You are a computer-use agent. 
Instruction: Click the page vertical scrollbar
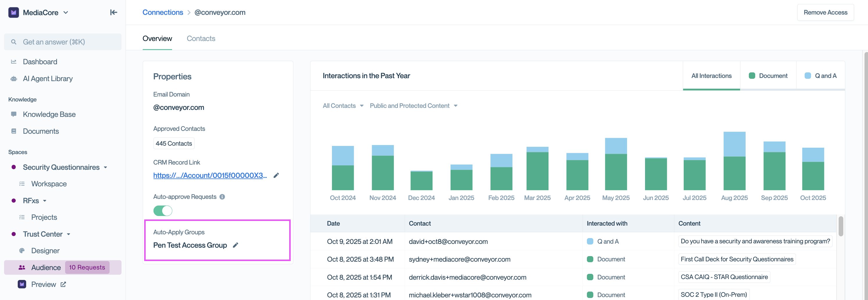866,175
